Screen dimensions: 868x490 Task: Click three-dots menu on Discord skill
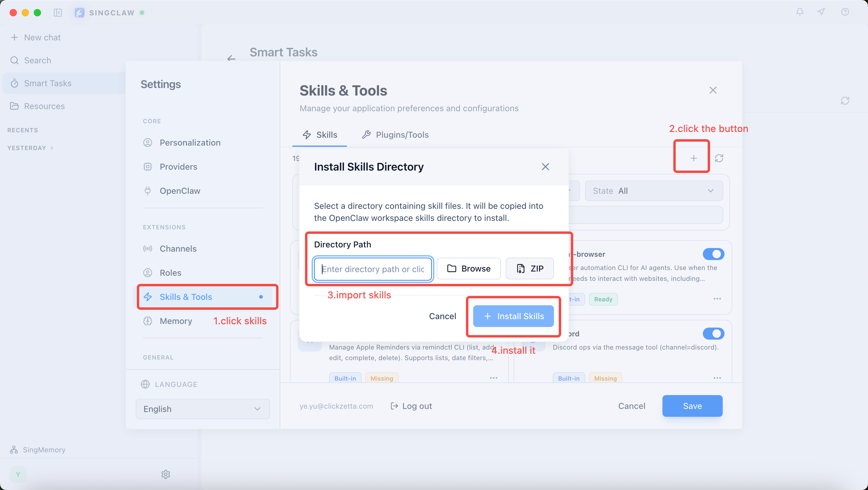click(x=717, y=378)
